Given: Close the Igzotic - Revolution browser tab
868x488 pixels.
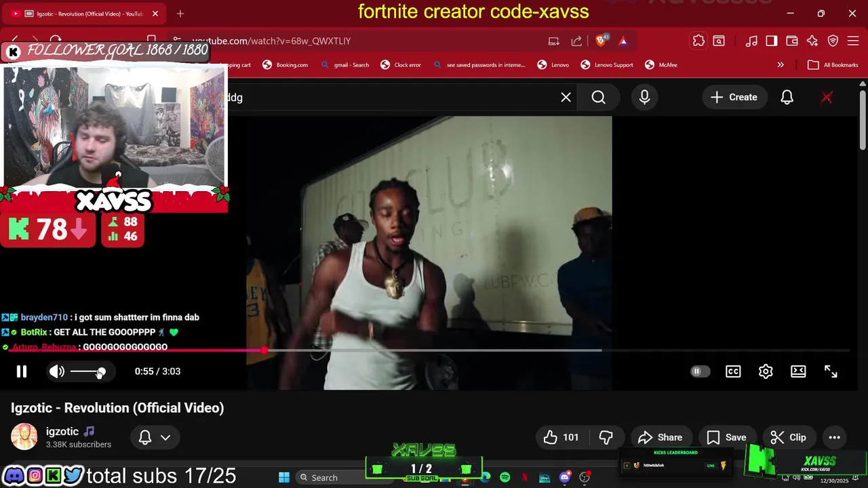Looking at the screenshot, I should 155,14.
